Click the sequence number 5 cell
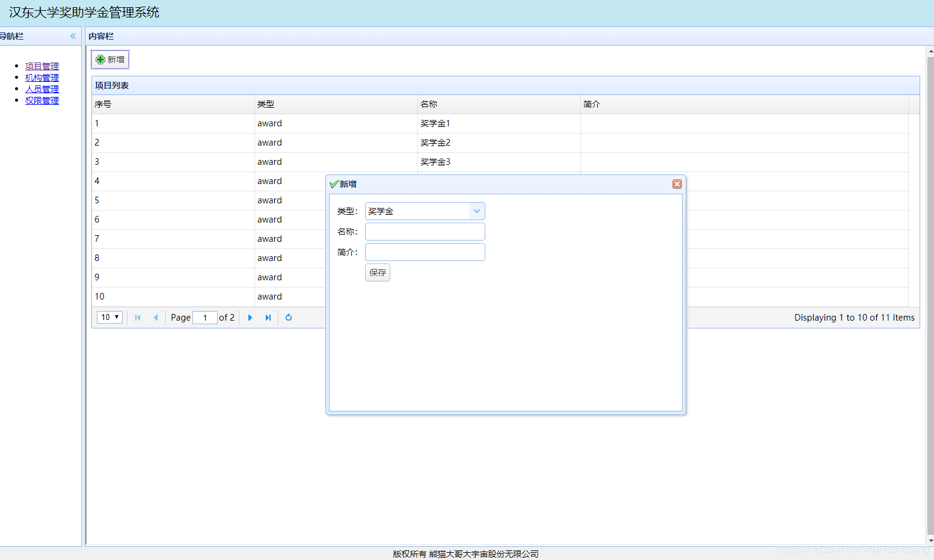The width and height of the screenshot is (934, 560). (x=173, y=200)
